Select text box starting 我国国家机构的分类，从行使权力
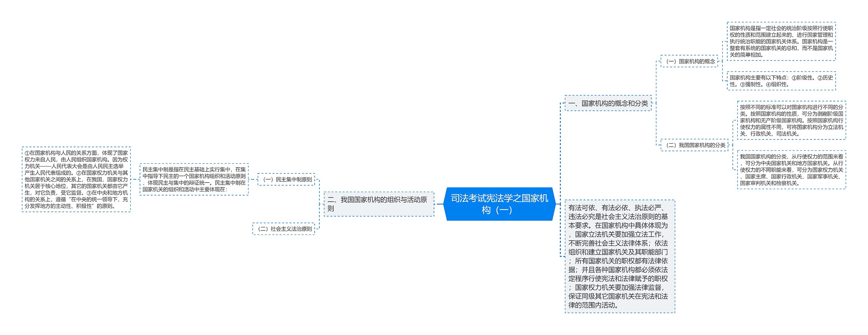Screen dimensions: 868x335 coord(791,170)
